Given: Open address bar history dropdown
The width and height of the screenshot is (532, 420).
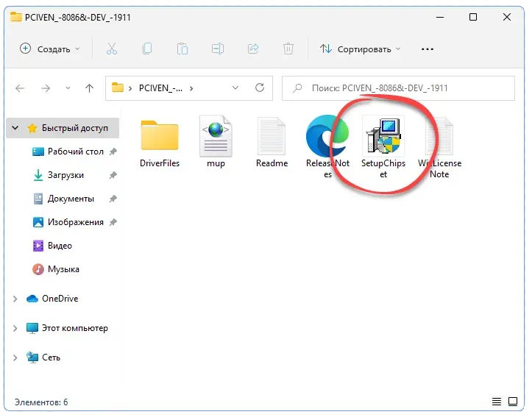Looking at the screenshot, I should pos(235,88).
